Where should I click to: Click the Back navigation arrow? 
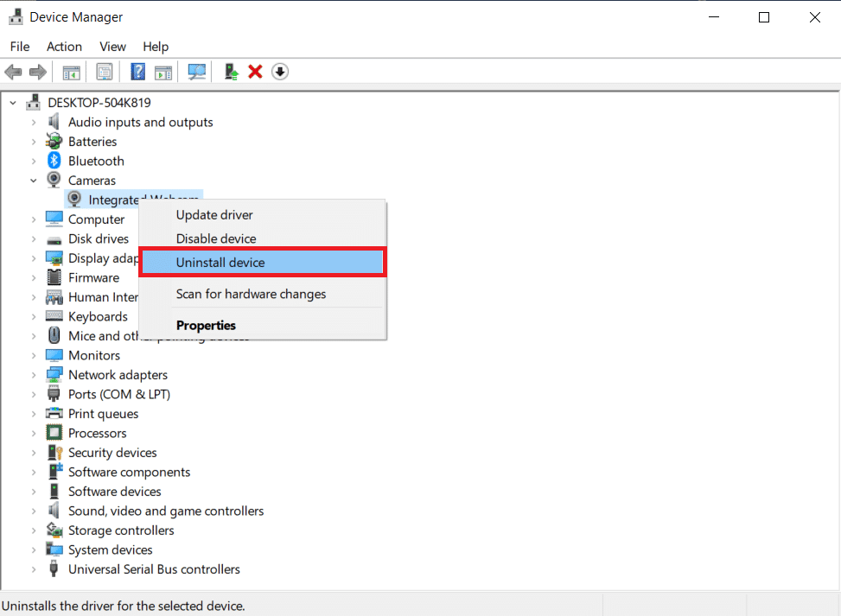pos(13,72)
